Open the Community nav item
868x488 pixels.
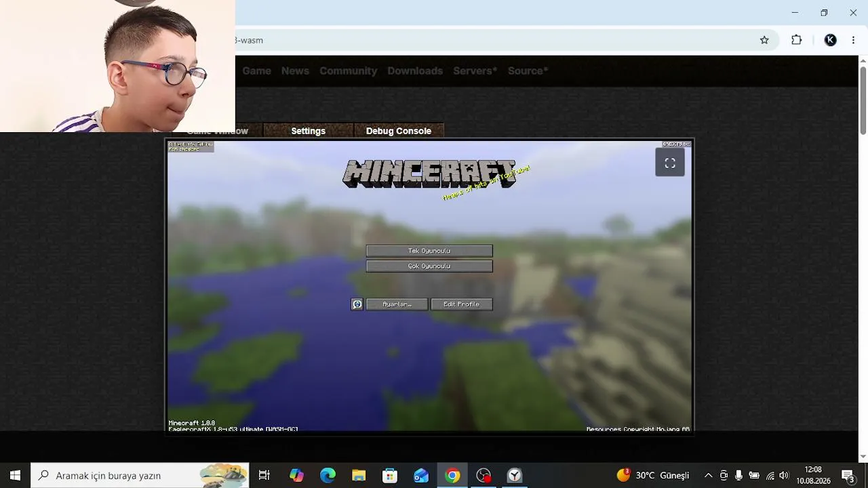[348, 70]
